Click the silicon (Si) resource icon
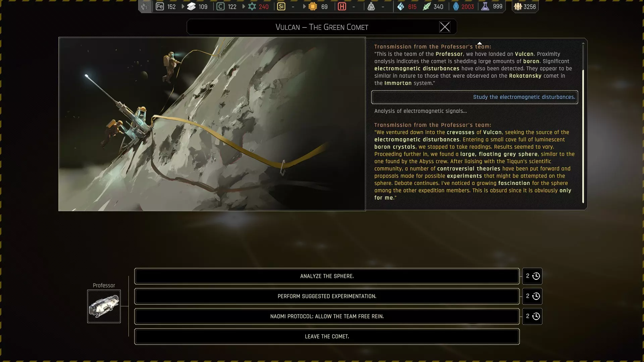Image resolution: width=644 pixels, height=362 pixels. pyautogui.click(x=281, y=6)
